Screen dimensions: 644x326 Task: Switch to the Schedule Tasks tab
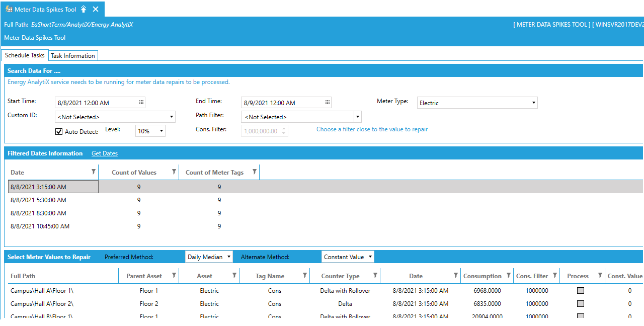click(25, 55)
